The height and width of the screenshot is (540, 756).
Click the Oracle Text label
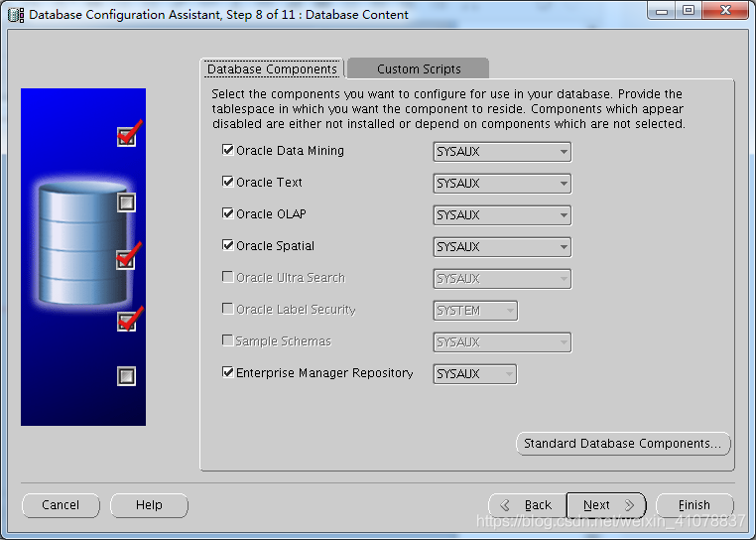(269, 183)
